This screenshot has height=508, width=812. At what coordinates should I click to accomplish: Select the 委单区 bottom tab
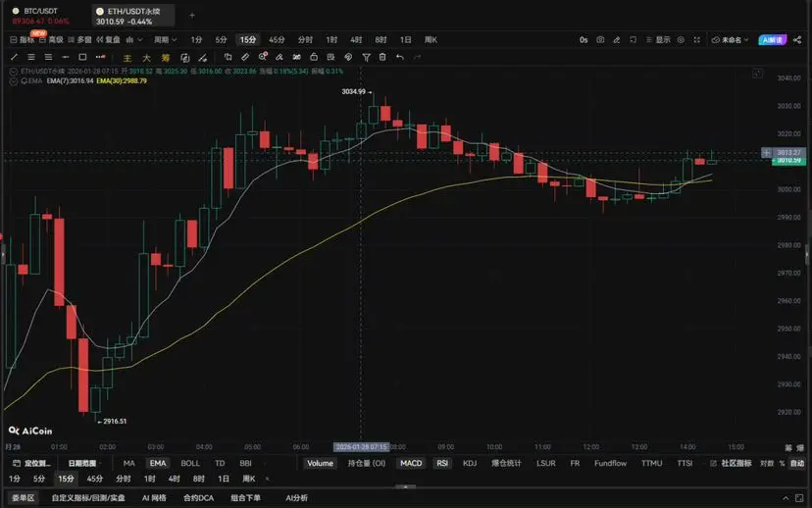[x=23, y=498]
